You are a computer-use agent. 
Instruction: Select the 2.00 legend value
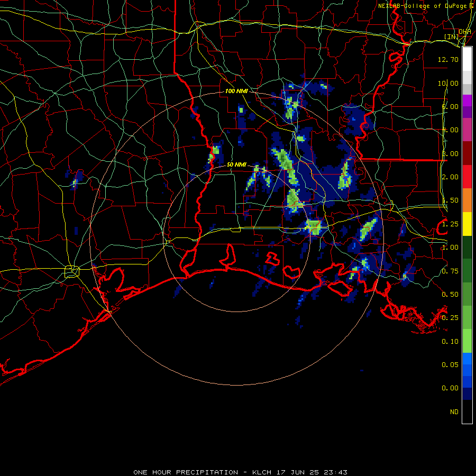coord(450,177)
